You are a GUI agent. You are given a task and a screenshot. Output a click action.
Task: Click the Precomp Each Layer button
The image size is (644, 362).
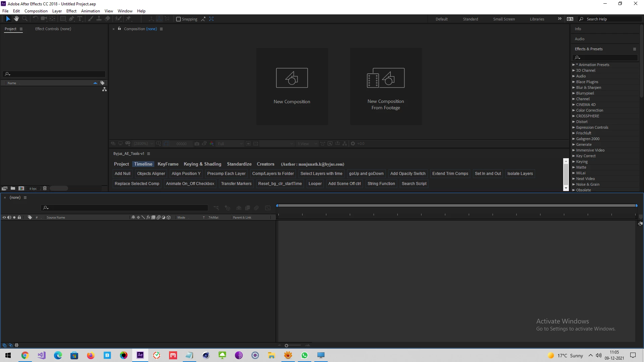click(x=226, y=174)
